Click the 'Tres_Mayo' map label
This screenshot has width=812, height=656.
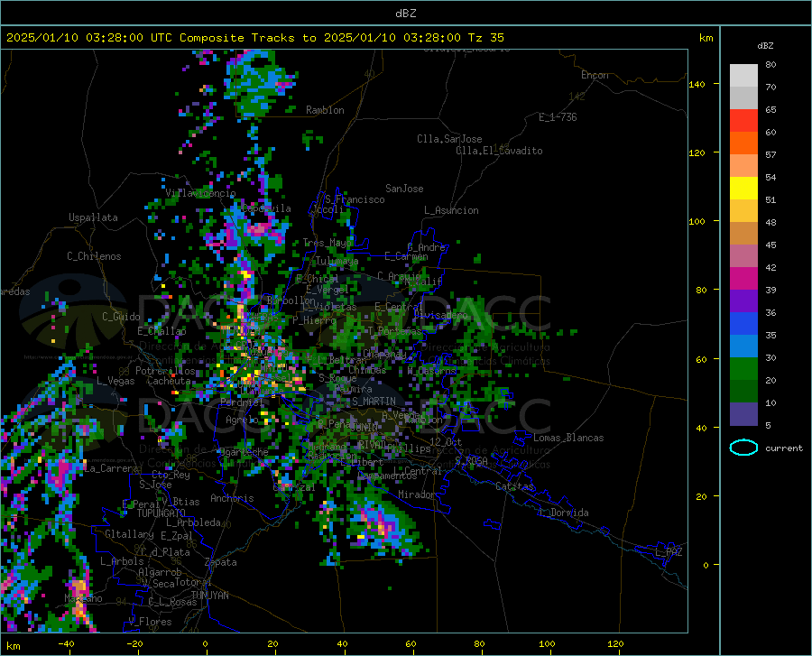point(328,243)
